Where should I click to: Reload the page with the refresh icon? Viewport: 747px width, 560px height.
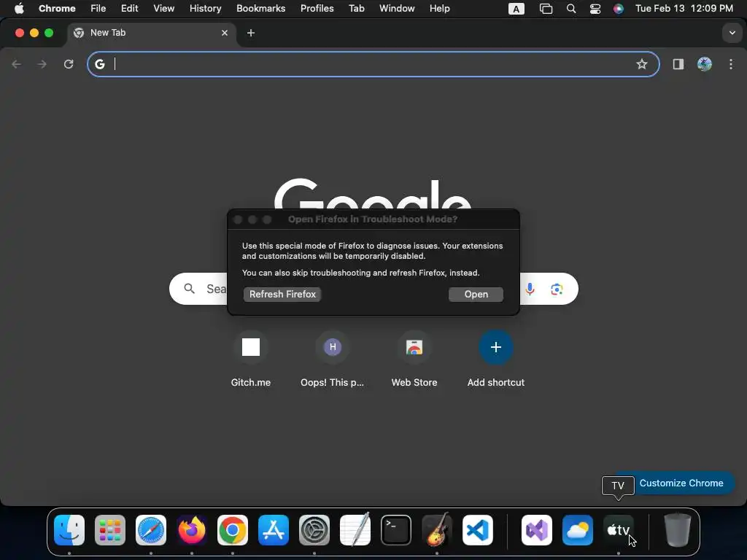click(x=69, y=64)
